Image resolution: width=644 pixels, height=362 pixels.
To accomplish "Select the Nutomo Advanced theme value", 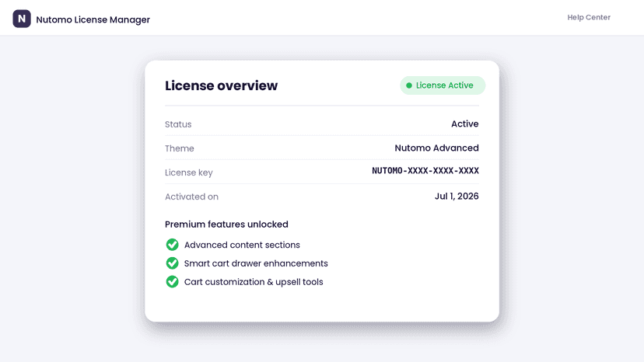I will click(436, 148).
